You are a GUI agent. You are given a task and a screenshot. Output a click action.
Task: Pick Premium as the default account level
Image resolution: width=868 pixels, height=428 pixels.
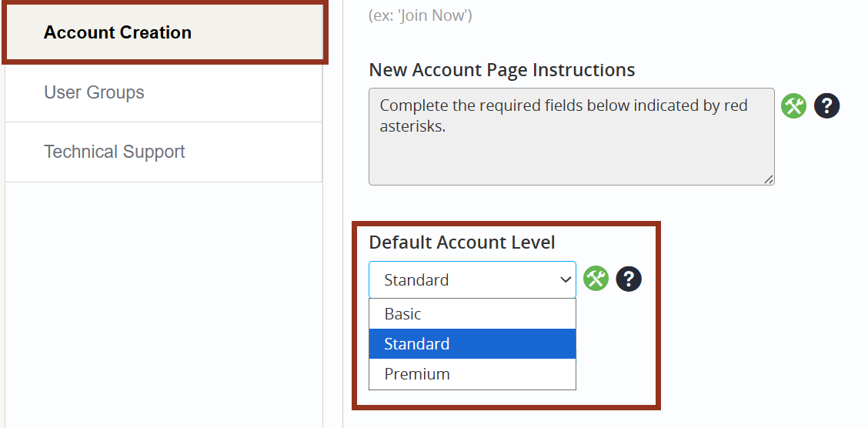click(x=472, y=374)
